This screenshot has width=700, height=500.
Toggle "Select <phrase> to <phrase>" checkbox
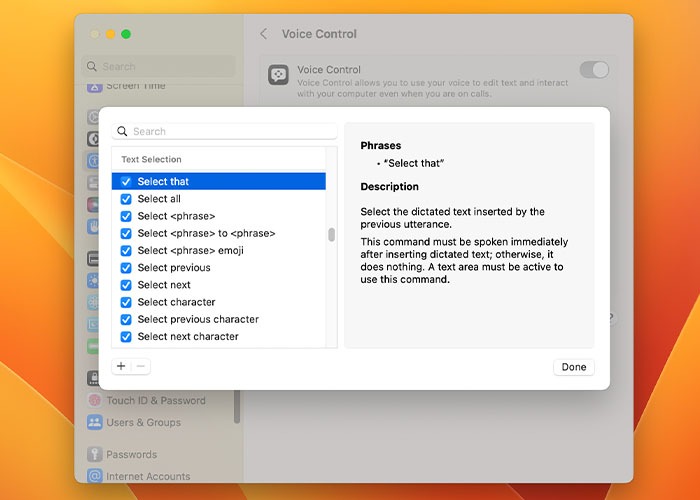coord(126,233)
